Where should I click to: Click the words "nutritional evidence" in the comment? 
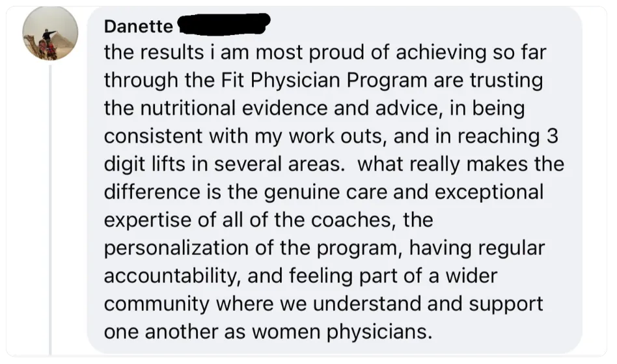point(234,108)
